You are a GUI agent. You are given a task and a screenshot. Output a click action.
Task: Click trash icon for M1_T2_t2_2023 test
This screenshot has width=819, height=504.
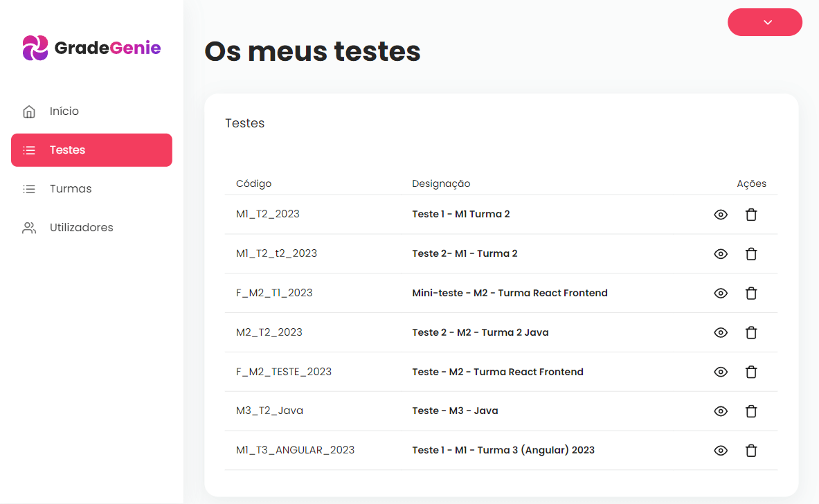coord(750,254)
